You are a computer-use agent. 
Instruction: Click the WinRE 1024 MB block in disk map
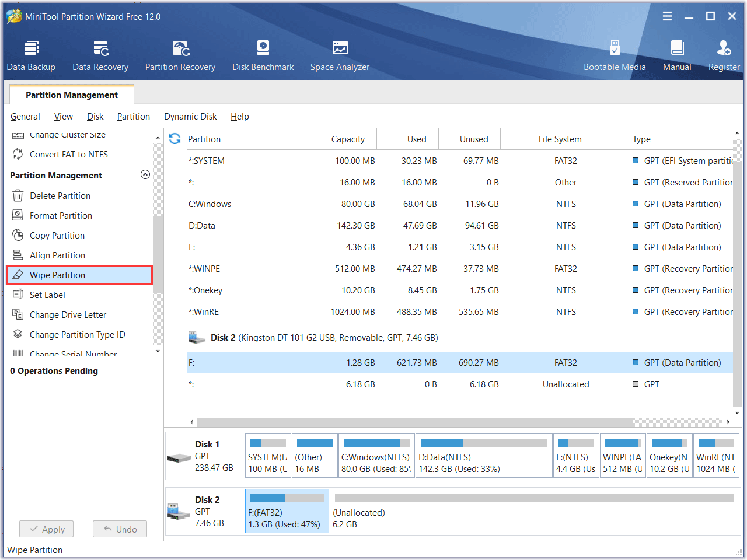click(716, 456)
